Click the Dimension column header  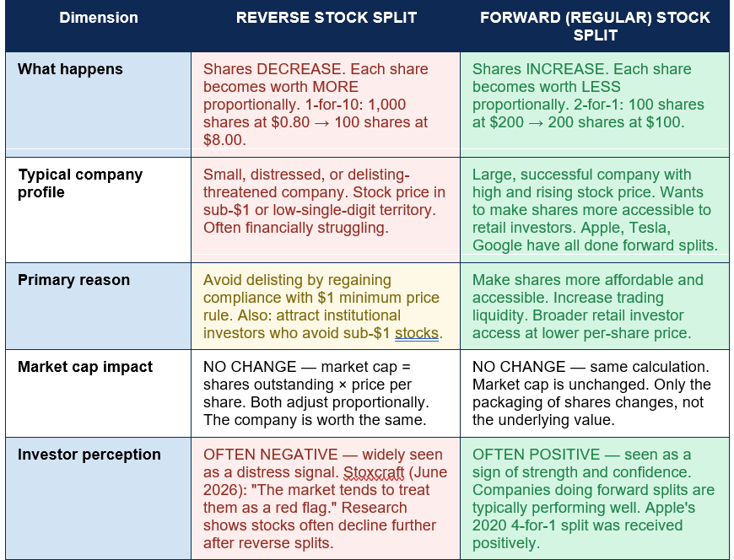pos(99,18)
